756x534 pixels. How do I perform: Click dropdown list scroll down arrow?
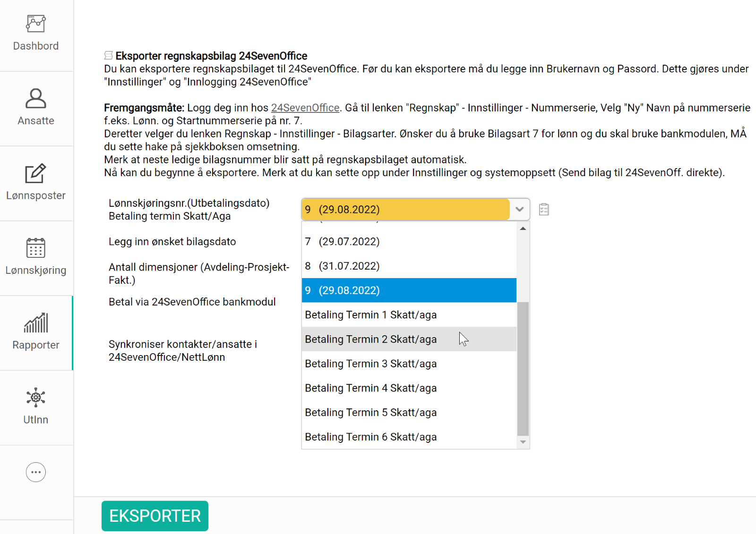(523, 442)
